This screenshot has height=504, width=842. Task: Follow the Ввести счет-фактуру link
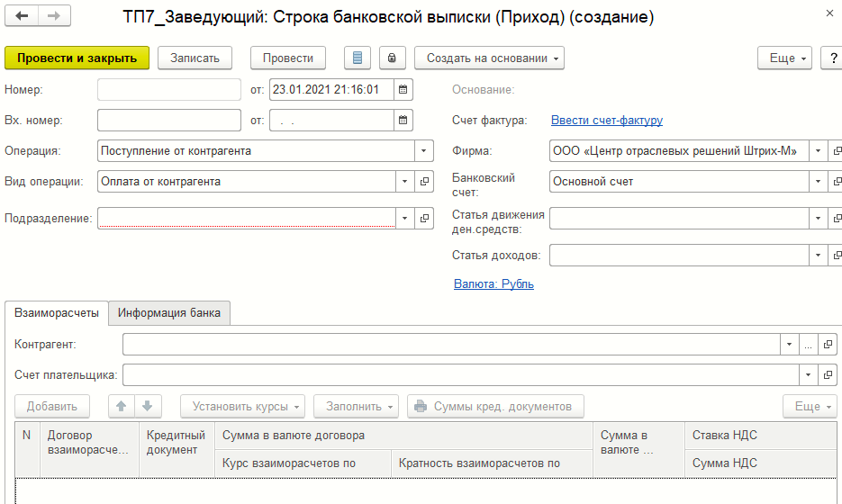coord(606,121)
